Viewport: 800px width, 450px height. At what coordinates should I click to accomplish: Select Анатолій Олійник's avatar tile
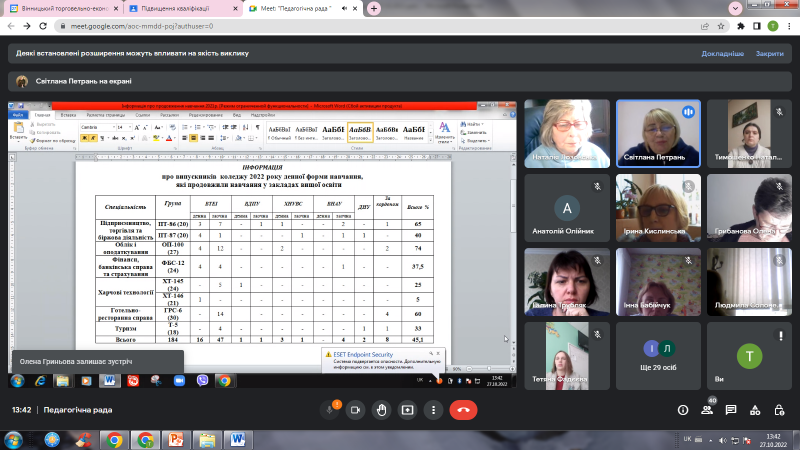(567, 208)
